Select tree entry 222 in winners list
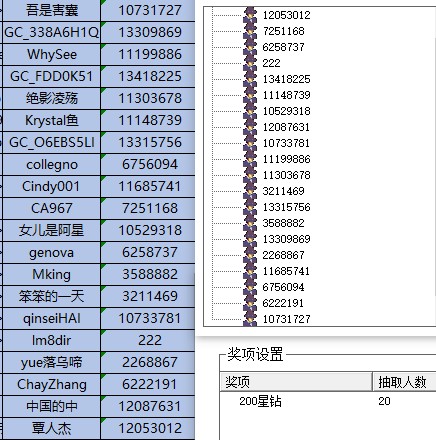The height and width of the screenshot is (440, 436). pyautogui.click(x=271, y=63)
